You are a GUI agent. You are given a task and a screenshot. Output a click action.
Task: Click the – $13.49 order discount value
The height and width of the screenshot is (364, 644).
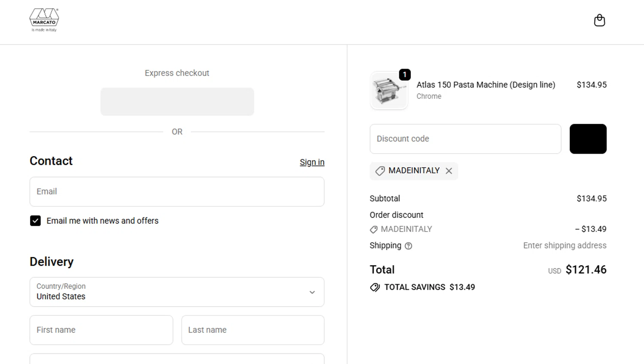[591, 229]
